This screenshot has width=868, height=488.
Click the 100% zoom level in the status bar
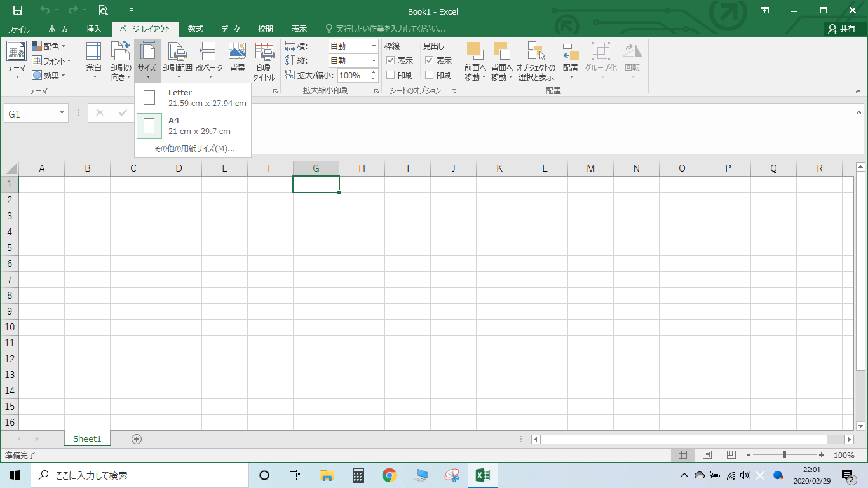(844, 455)
